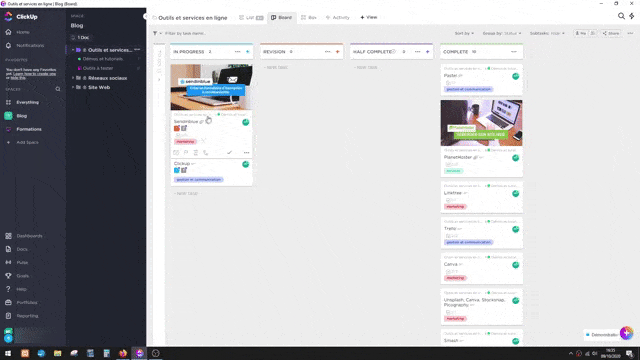Click the Share button
Viewport: 640px width, 360px height.
click(x=611, y=33)
